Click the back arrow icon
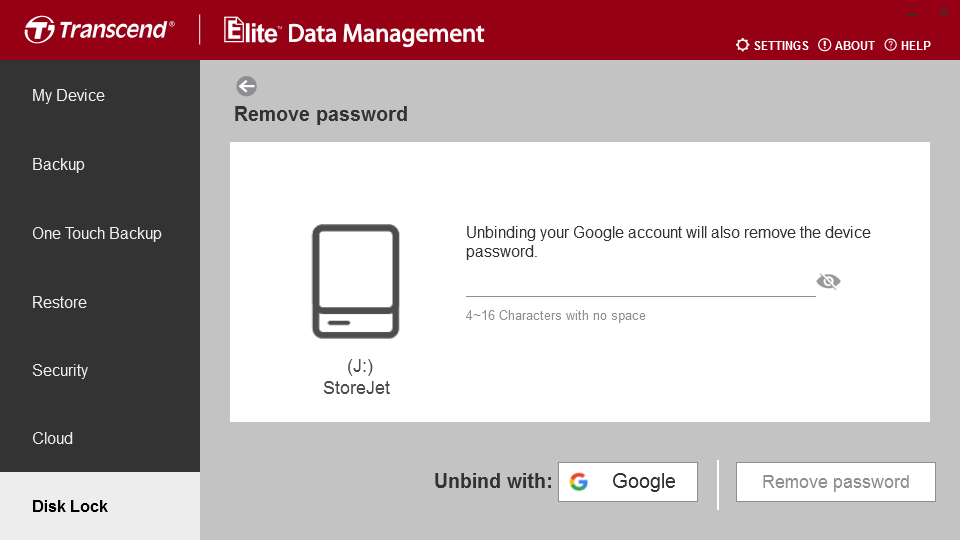This screenshot has height=540, width=960. pos(246,86)
